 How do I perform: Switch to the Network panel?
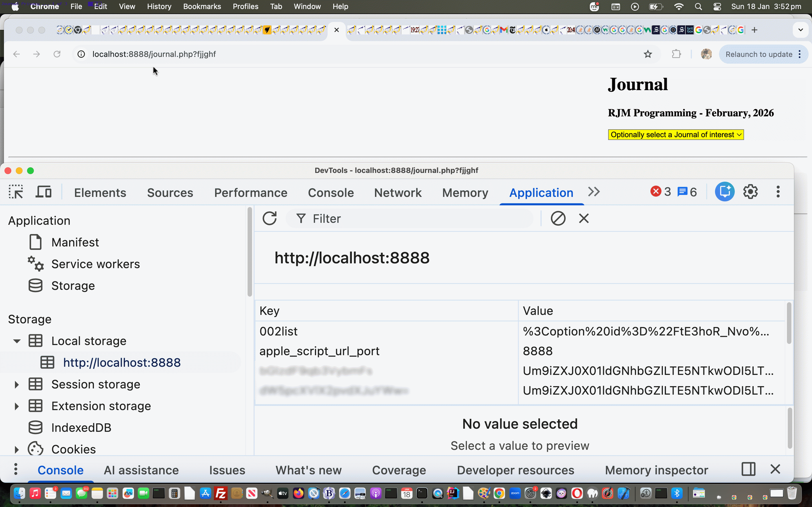pyautogui.click(x=398, y=192)
